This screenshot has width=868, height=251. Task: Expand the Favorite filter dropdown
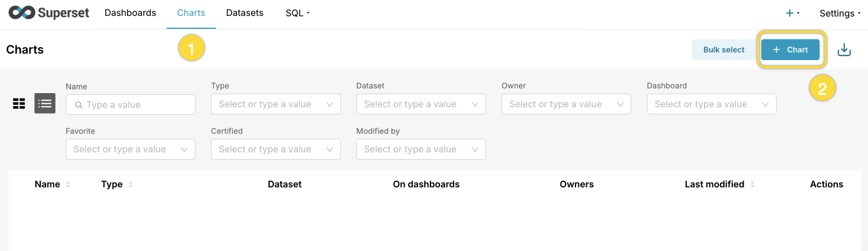coord(130,150)
